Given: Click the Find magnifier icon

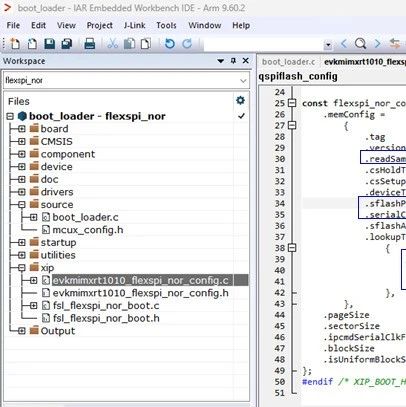Looking at the screenshot, I should coord(360,44).
